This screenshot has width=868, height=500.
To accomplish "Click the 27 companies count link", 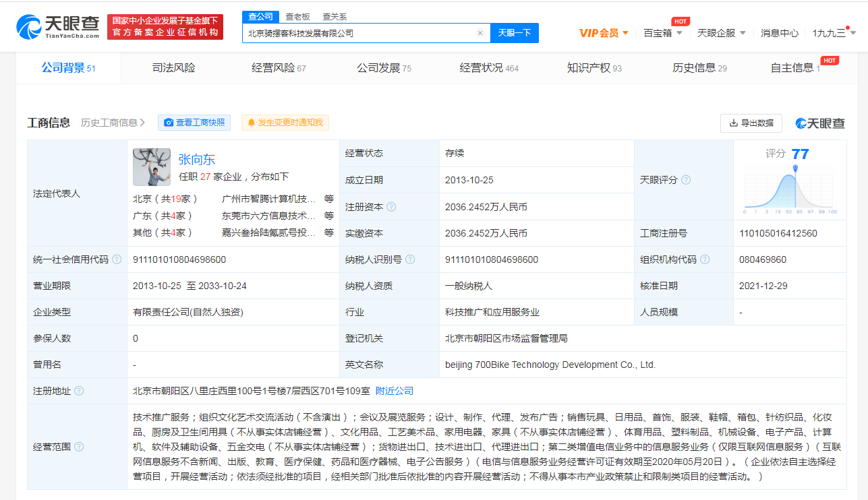I will (205, 177).
